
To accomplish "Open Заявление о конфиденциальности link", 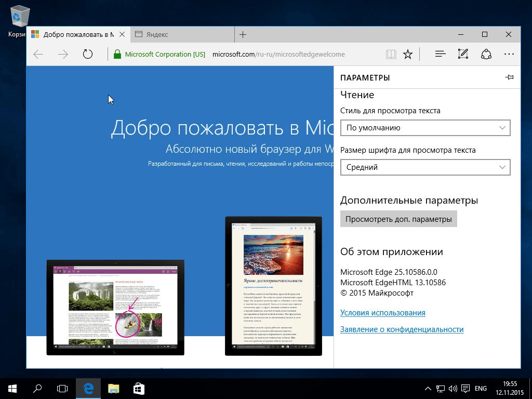I will pyautogui.click(x=402, y=329).
